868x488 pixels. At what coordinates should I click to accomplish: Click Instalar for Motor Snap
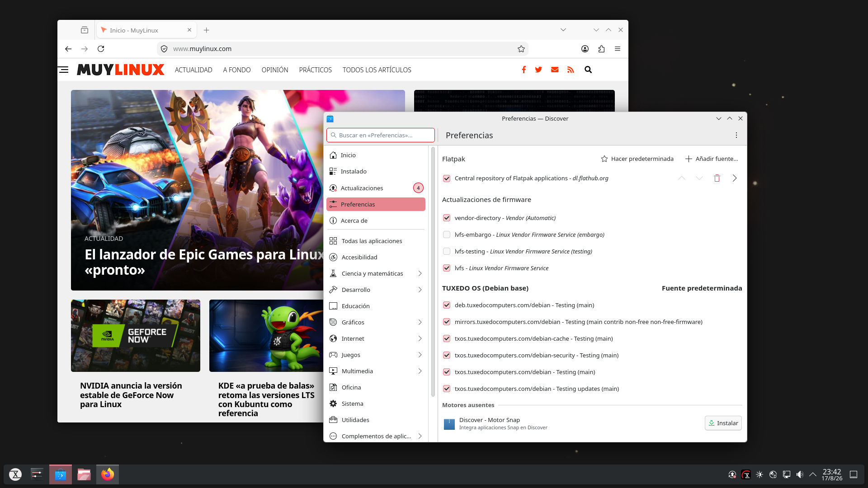point(723,423)
